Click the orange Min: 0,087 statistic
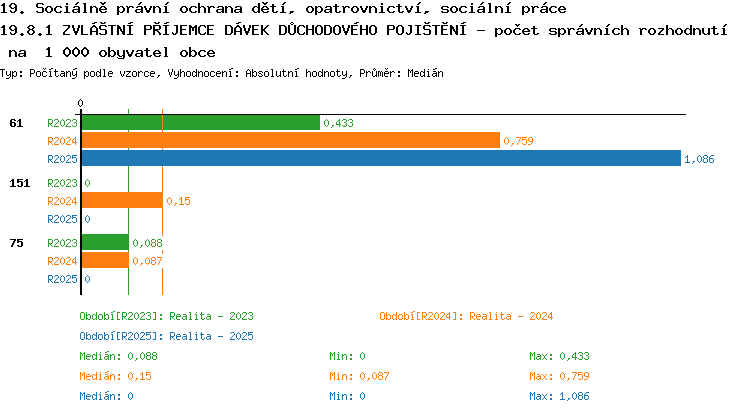The image size is (750, 414). (359, 376)
